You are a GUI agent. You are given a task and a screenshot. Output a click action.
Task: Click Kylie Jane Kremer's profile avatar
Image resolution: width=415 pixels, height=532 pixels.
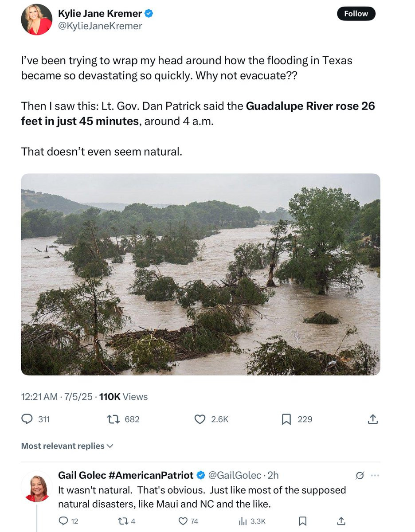point(37,20)
